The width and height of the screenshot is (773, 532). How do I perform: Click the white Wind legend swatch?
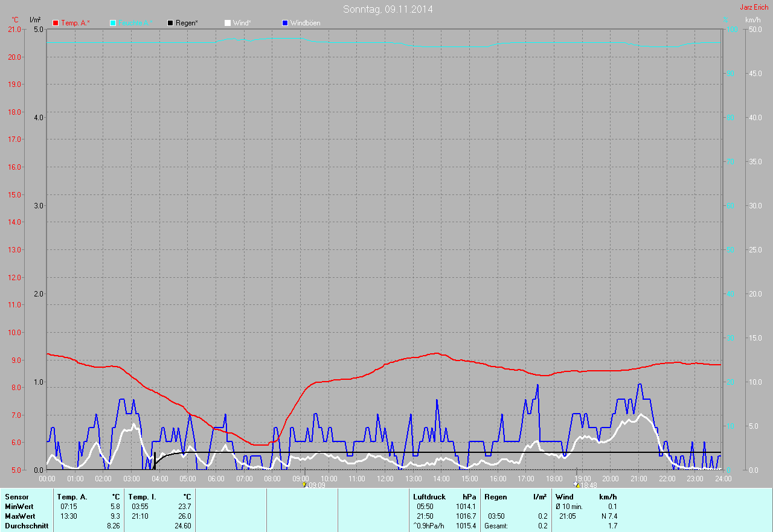click(x=228, y=23)
